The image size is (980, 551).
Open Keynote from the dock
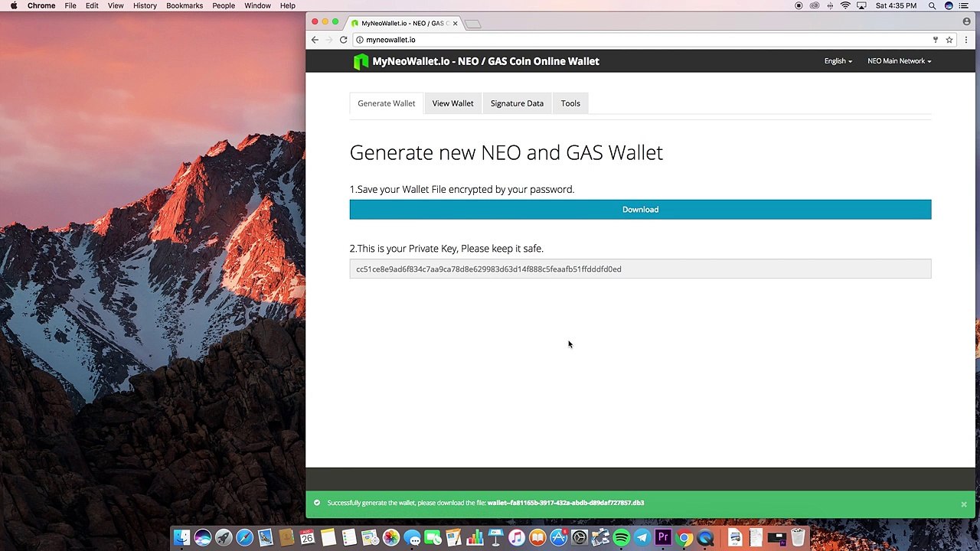point(495,538)
